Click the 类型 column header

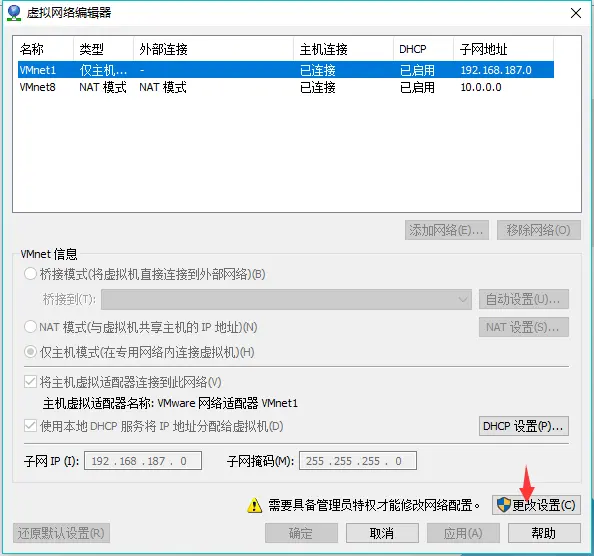coord(103,49)
